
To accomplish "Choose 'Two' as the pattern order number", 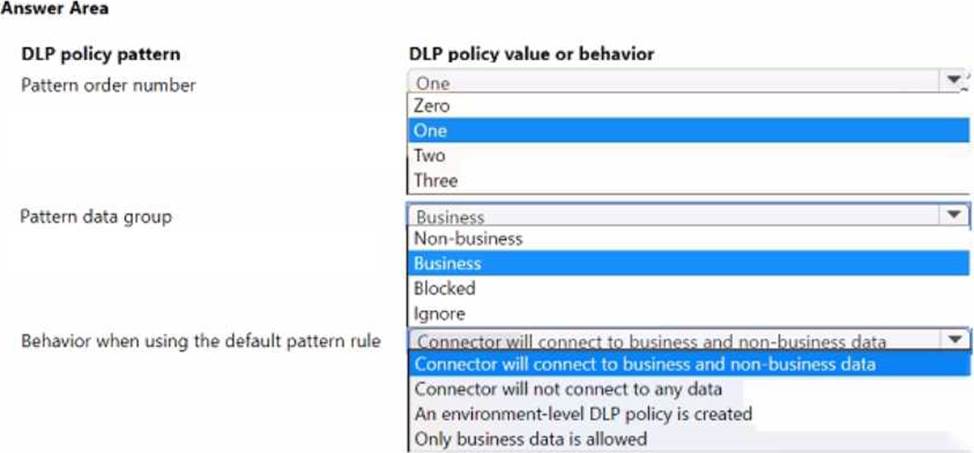I will pos(430,156).
